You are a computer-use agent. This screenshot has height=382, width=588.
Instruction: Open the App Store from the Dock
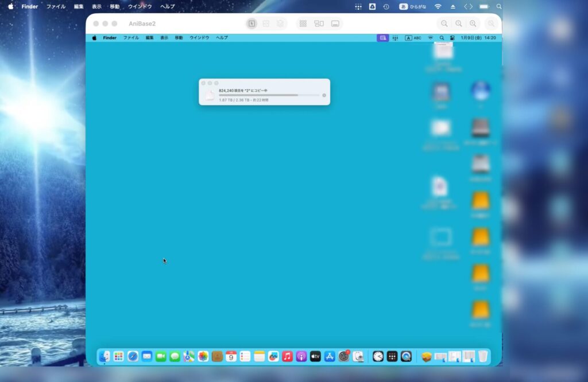point(330,356)
